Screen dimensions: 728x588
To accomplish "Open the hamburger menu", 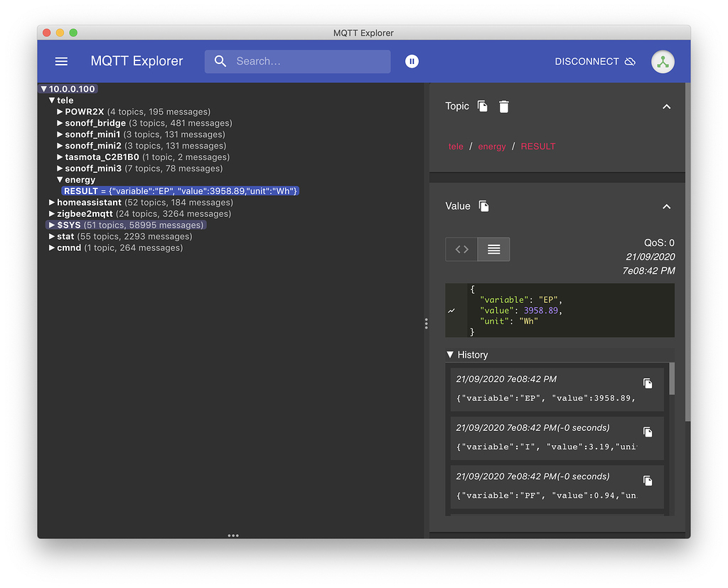I will [62, 61].
